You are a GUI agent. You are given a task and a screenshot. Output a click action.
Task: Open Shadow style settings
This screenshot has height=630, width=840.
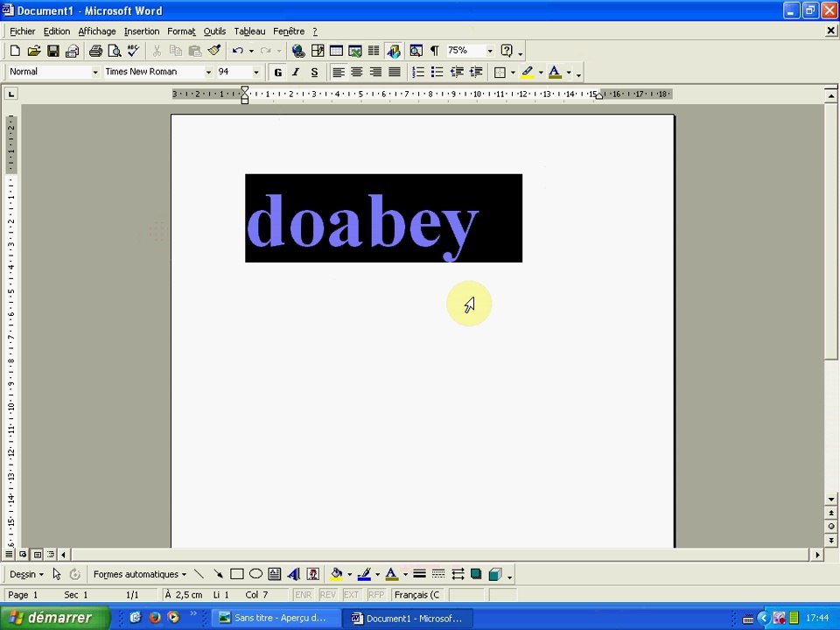pos(476,574)
